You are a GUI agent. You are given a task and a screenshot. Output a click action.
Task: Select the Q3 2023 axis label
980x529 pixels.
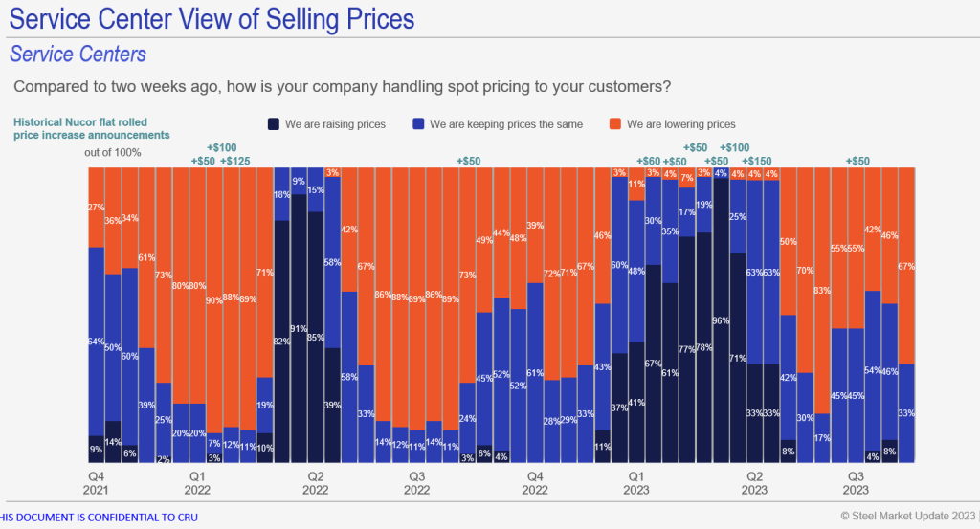click(854, 484)
